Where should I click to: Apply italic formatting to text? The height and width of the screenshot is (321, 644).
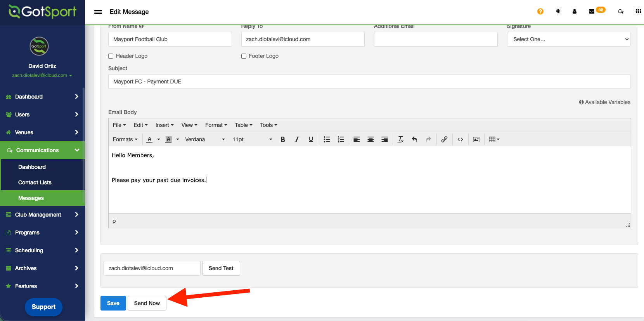coord(297,139)
